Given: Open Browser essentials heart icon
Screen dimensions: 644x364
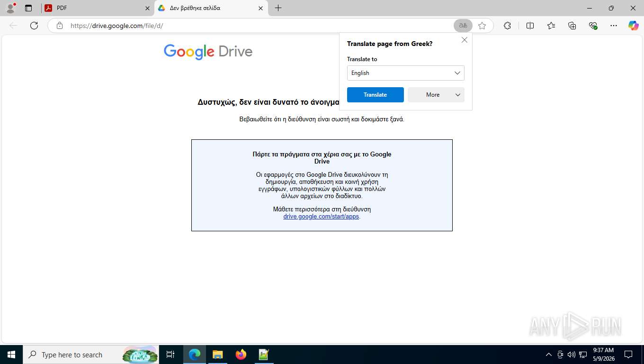Looking at the screenshot, I should click(x=593, y=26).
